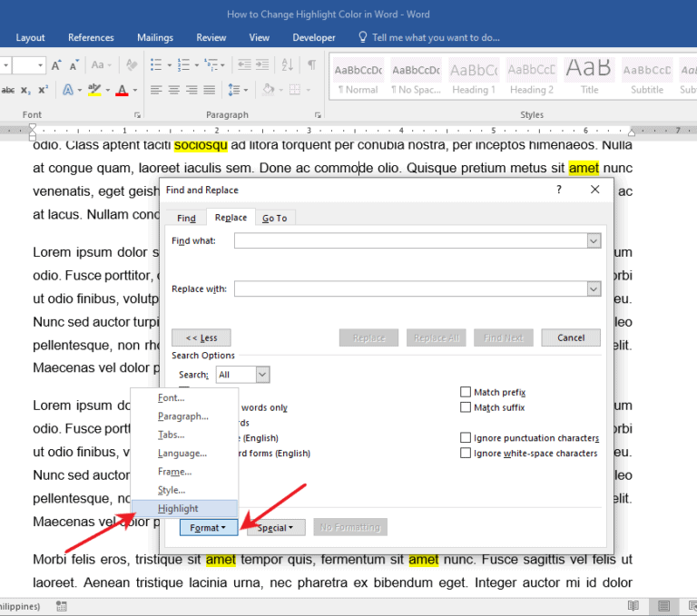Justify text alignment icon

pos(210,90)
